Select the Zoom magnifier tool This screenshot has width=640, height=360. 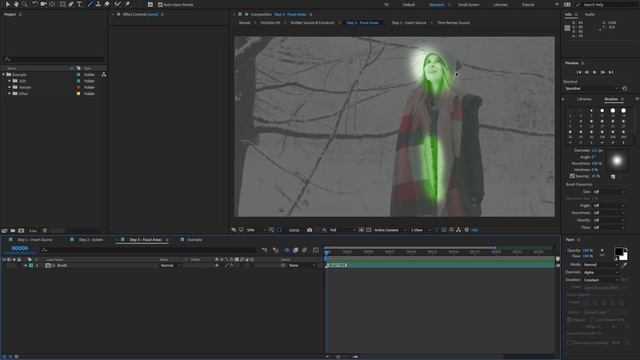tap(24, 4)
